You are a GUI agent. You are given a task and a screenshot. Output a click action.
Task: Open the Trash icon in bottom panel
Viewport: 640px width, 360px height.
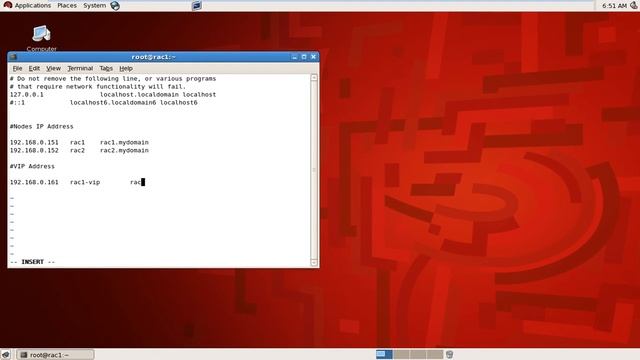[449, 354]
